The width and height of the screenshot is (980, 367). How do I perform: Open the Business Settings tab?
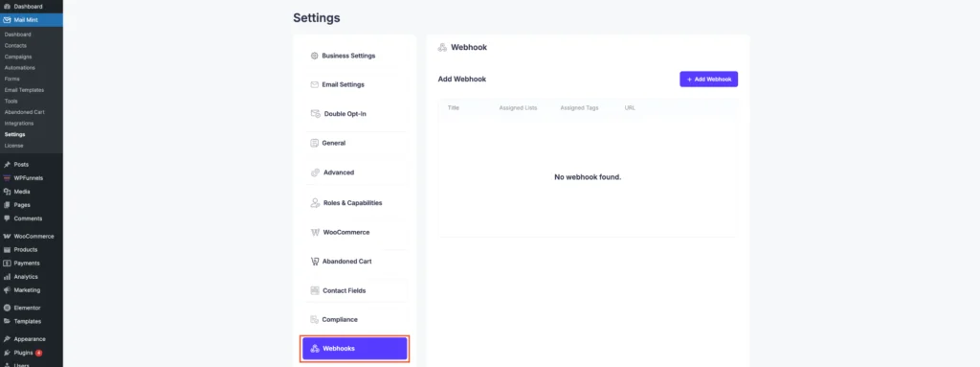coord(355,56)
